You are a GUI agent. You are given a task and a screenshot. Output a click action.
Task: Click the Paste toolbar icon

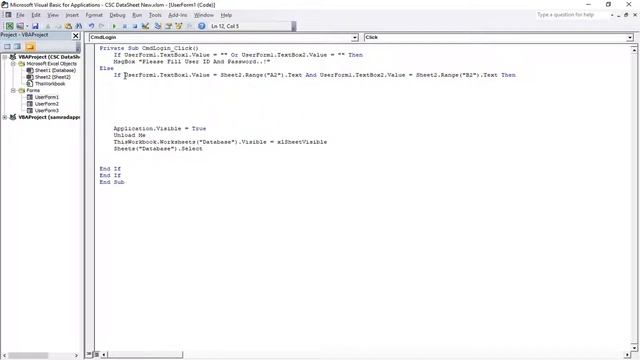(x=68, y=26)
